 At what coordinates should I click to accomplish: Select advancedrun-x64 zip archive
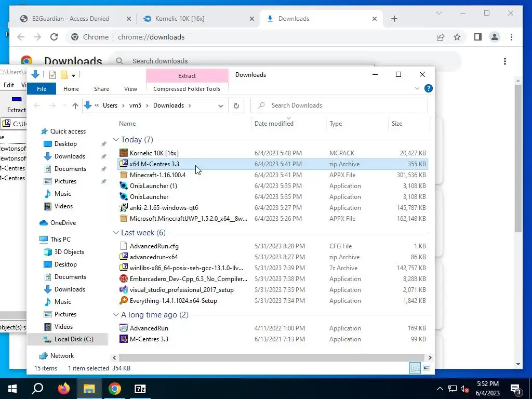click(x=153, y=257)
